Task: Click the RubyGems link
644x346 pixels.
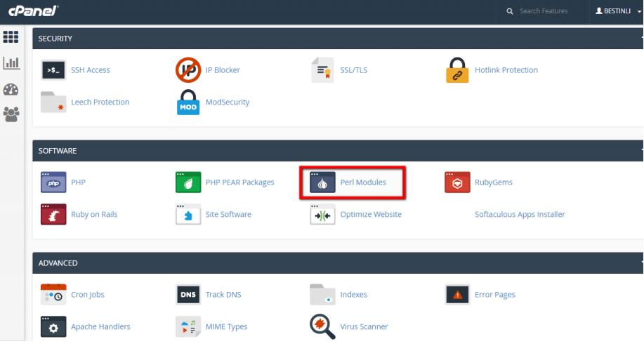Action: [494, 182]
